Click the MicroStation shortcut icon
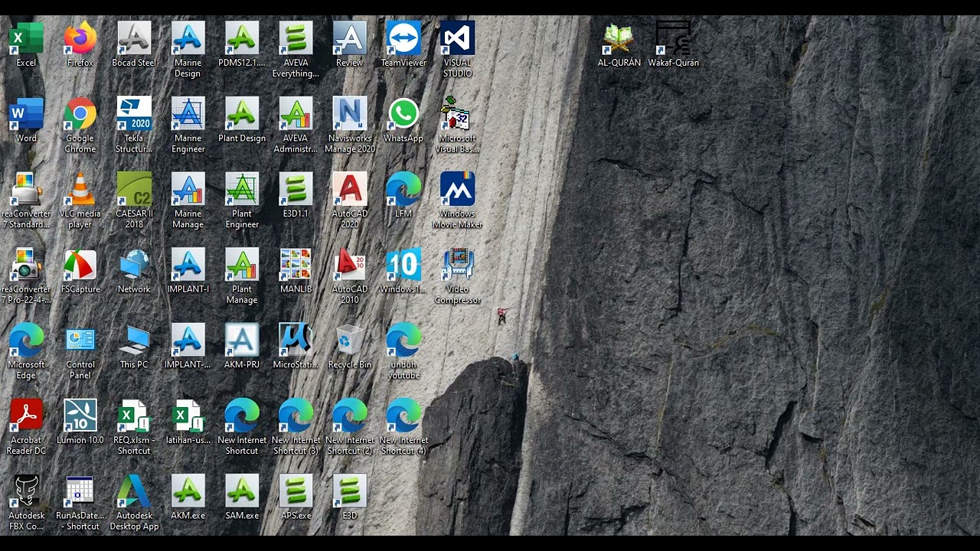The image size is (980, 551). tap(296, 341)
